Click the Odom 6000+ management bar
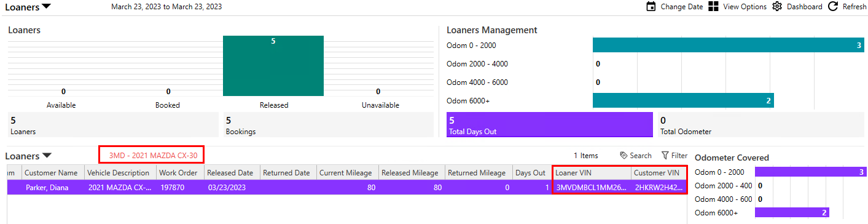This screenshot has height=224, width=868. pos(683,100)
